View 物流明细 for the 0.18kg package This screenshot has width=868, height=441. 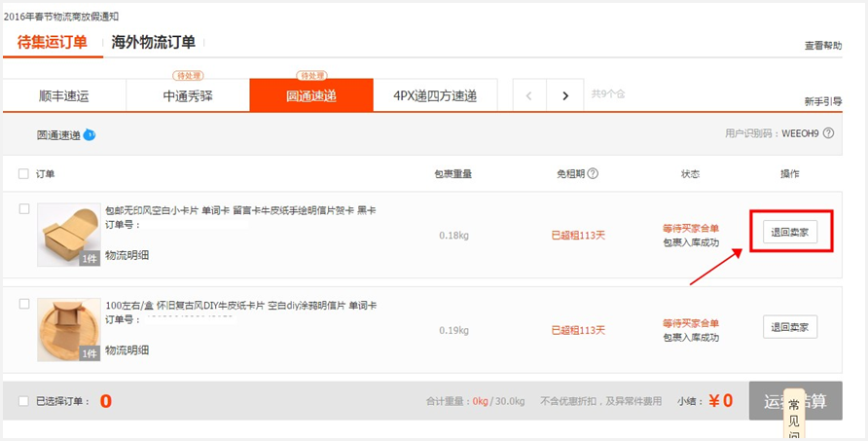click(127, 255)
